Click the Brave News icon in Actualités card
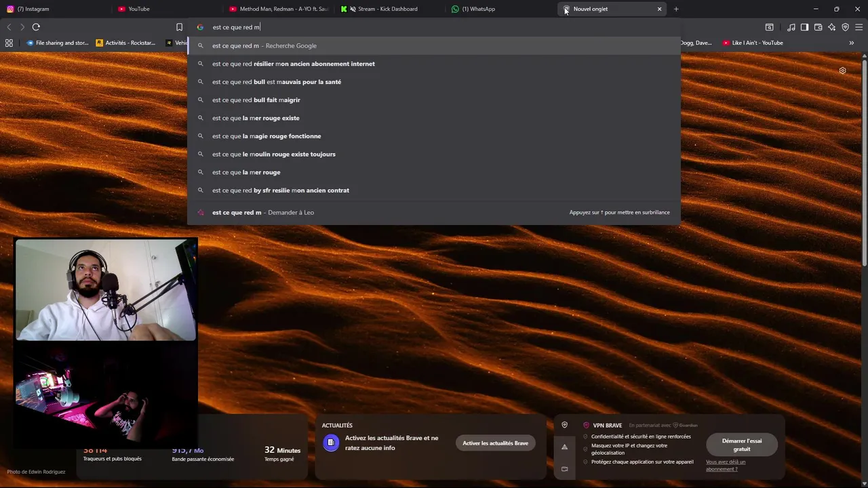 [x=331, y=443]
